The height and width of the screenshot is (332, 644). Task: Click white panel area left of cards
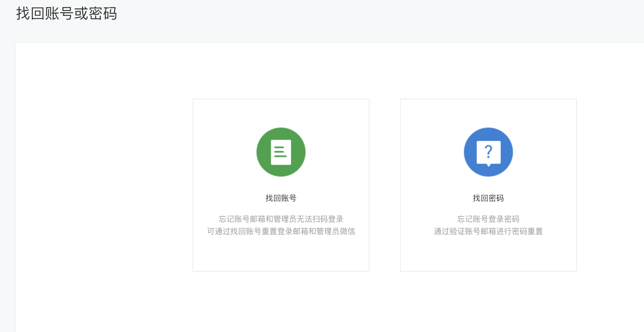click(x=103, y=184)
